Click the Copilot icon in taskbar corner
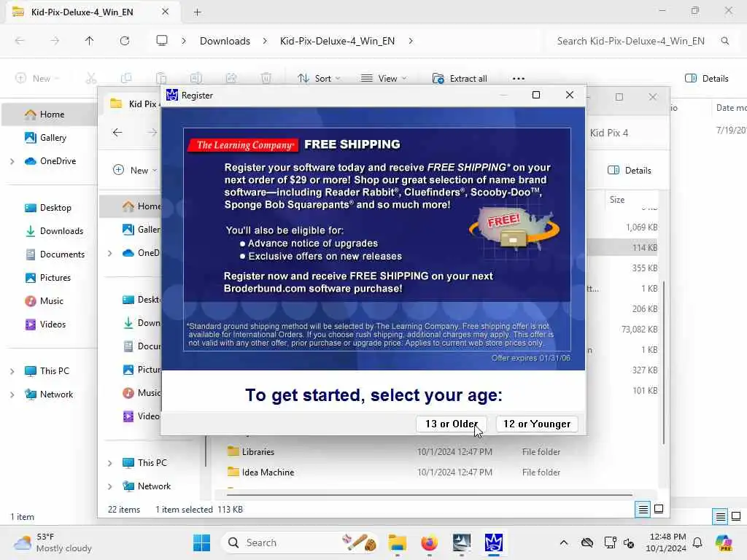Viewport: 747px width, 560px height. click(x=724, y=542)
